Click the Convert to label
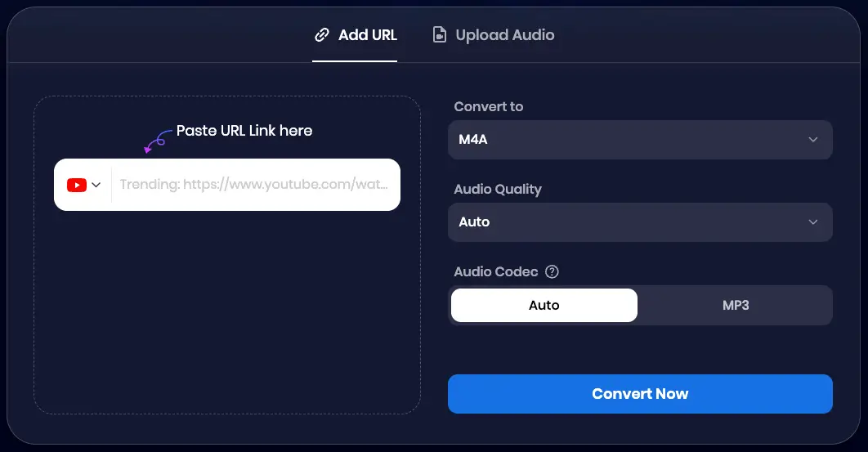This screenshot has width=868, height=452. click(x=488, y=107)
